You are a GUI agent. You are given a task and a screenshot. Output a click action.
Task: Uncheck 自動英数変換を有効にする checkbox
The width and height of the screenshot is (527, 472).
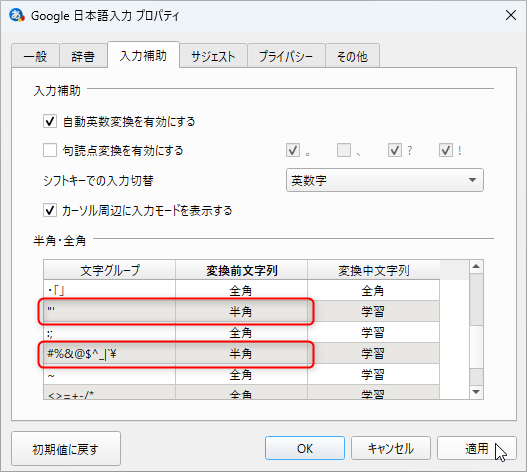pos(50,121)
